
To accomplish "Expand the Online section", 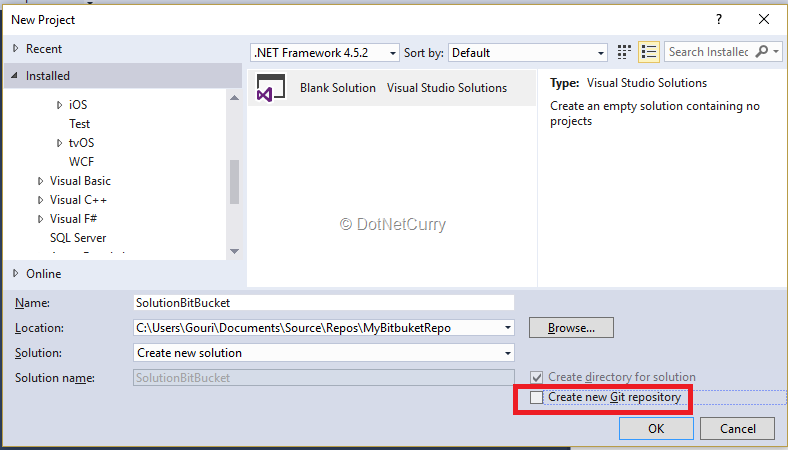I will pos(16,274).
